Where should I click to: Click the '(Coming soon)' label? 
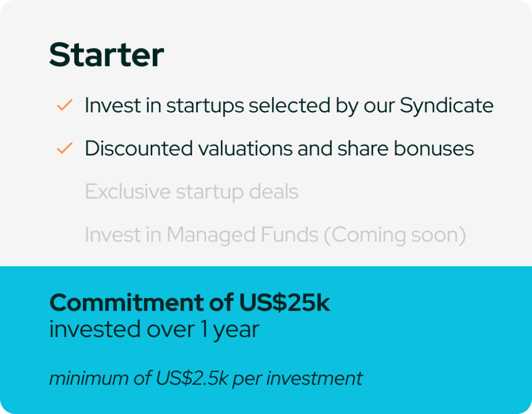tap(395, 235)
